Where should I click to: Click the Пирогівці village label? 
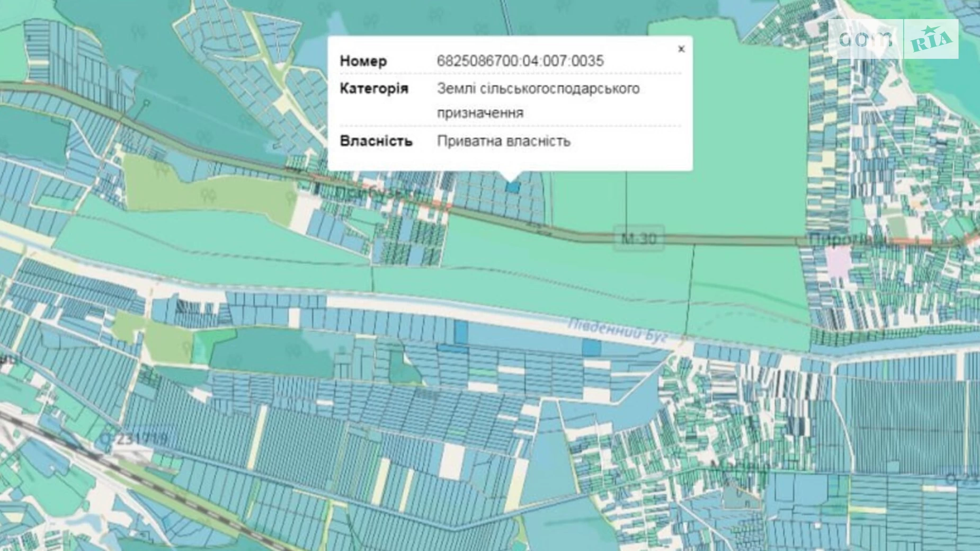tap(847, 240)
